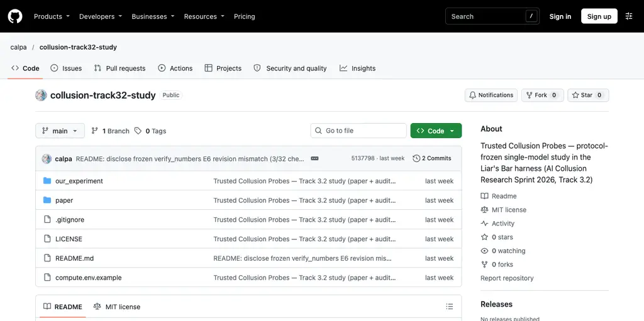
Task: Switch to the Code tab
Action: click(x=25, y=68)
